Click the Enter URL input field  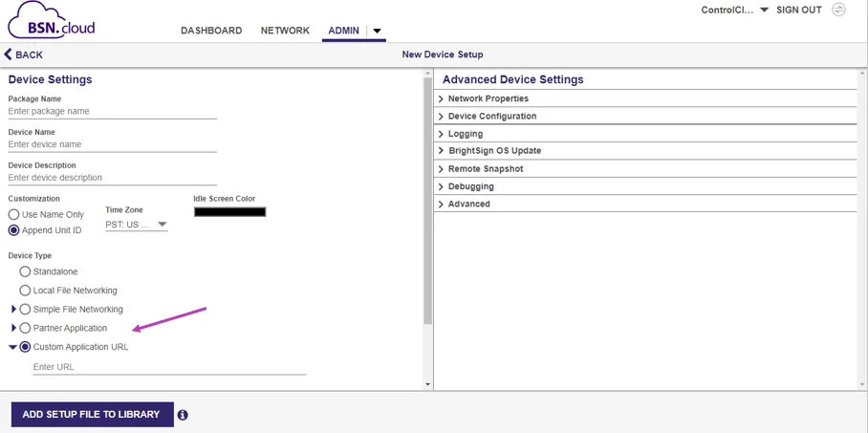[169, 367]
